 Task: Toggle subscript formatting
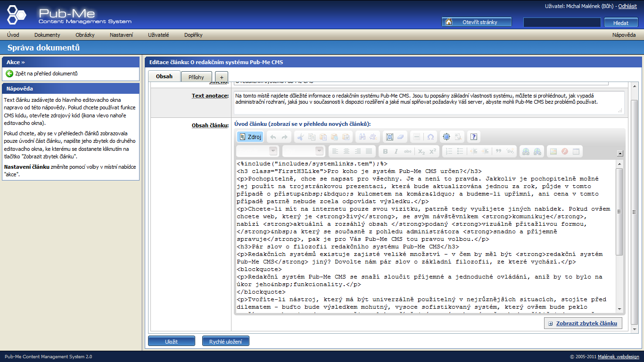pos(421,151)
